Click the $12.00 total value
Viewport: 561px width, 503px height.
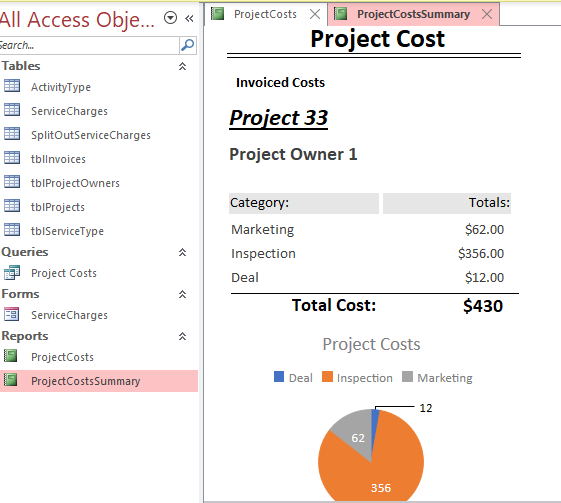pos(484,278)
